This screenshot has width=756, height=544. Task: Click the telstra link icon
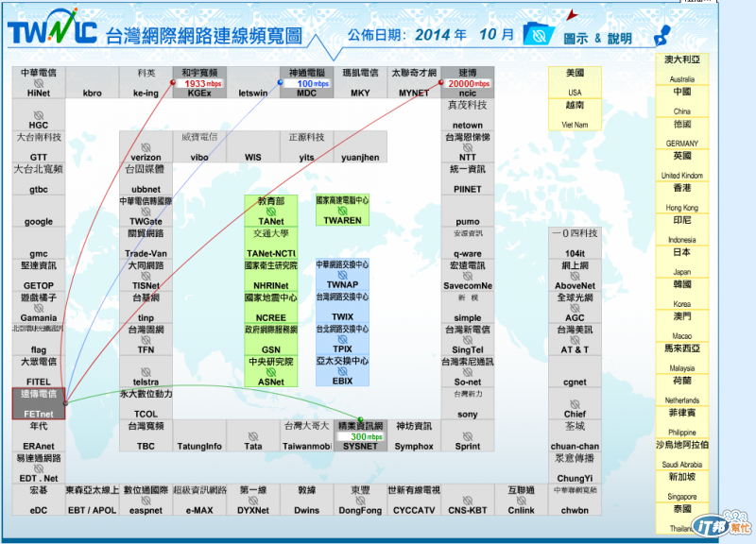146,372
